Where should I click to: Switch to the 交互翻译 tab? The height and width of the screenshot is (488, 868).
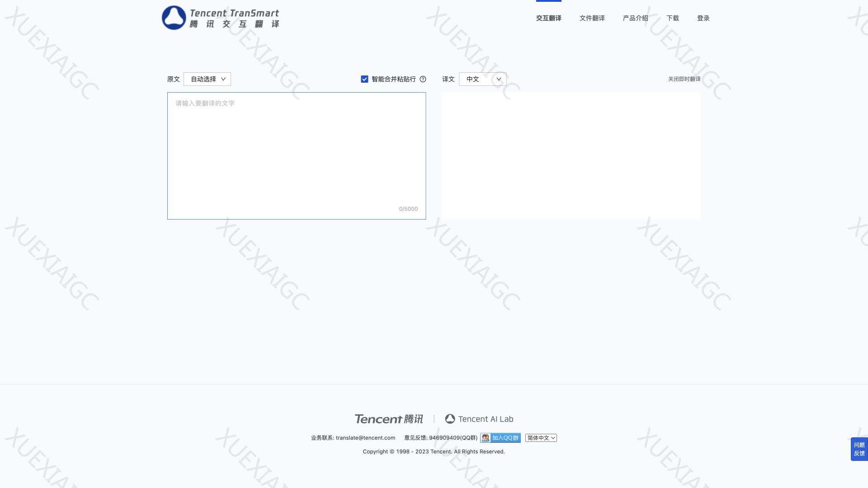(x=548, y=18)
